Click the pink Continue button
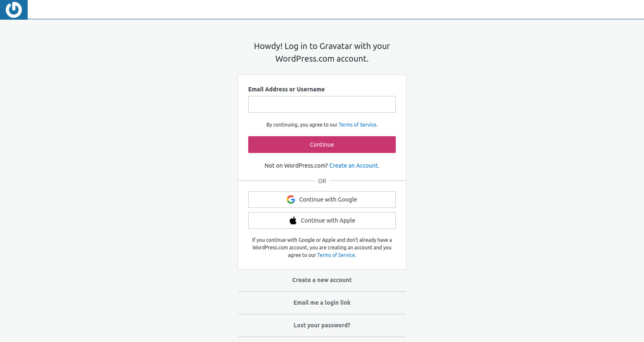 322,145
